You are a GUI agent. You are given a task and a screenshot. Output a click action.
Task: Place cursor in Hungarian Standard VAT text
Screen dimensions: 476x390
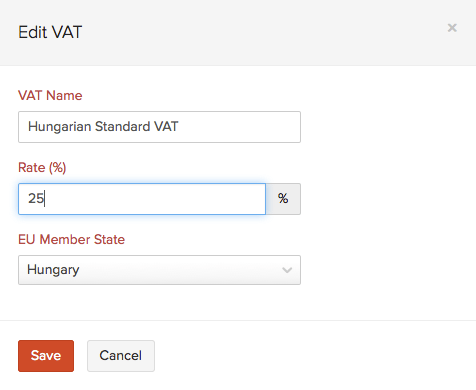pos(103,127)
